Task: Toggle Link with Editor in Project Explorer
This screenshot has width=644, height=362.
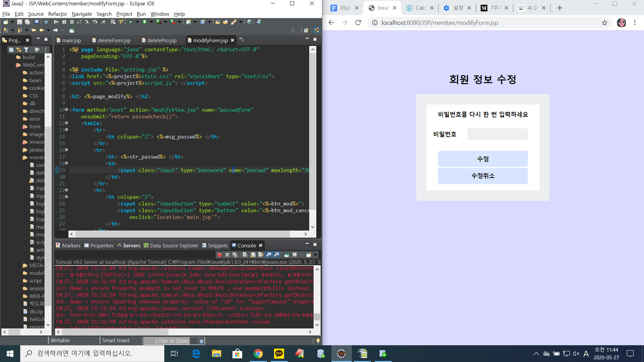Action: 18,50
